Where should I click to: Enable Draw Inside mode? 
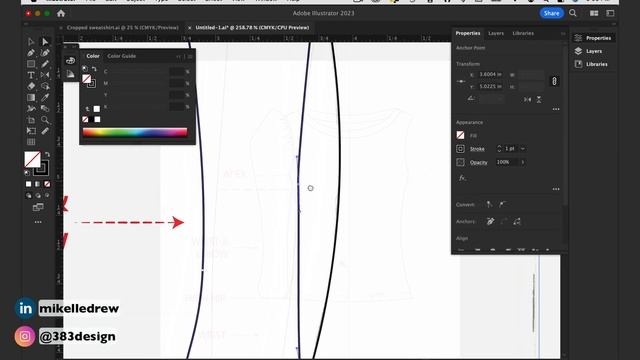[x=47, y=196]
